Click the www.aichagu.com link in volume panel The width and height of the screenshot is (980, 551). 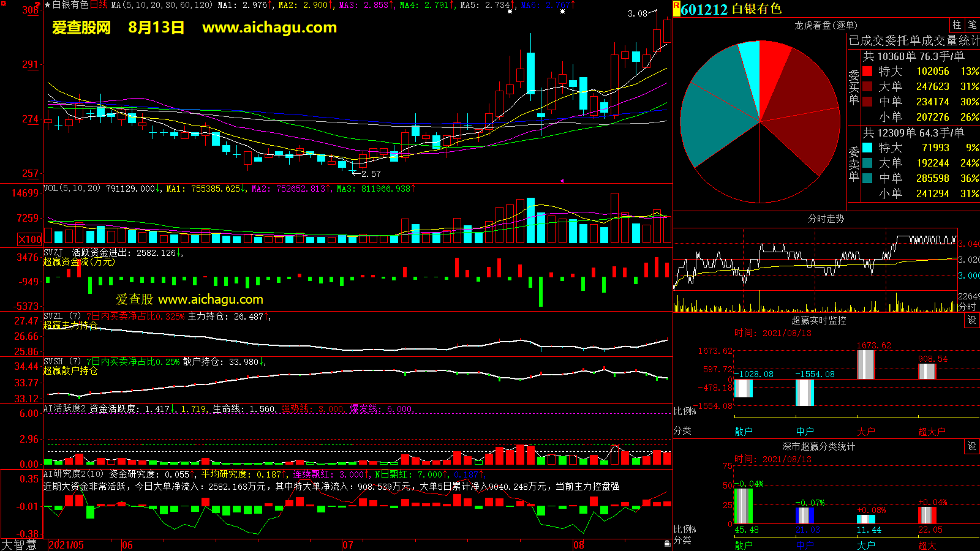coord(210,299)
